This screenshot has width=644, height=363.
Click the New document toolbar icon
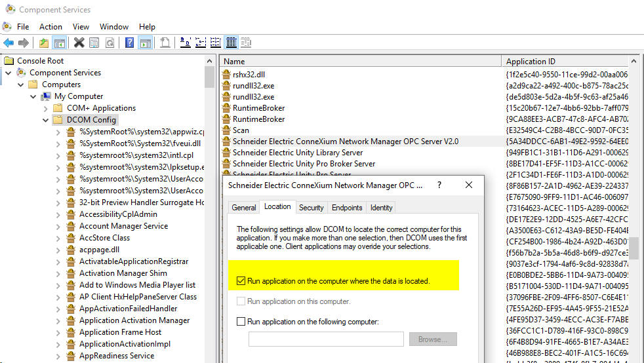(x=165, y=42)
